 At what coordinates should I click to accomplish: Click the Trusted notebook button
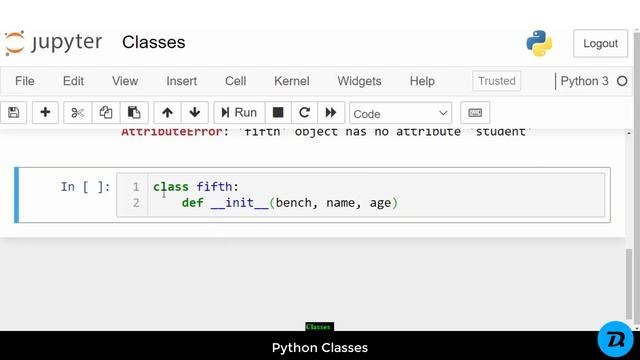[x=497, y=81]
